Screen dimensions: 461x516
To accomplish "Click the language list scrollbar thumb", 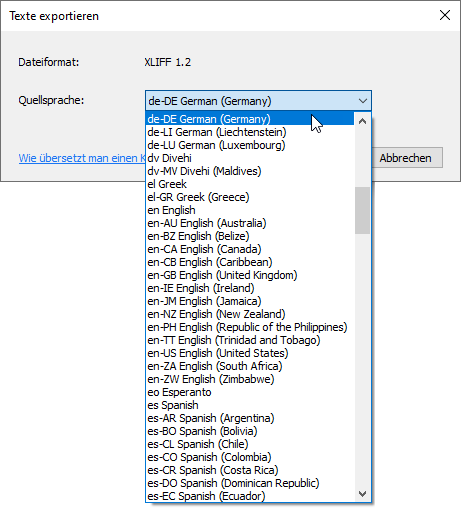I will click(362, 210).
